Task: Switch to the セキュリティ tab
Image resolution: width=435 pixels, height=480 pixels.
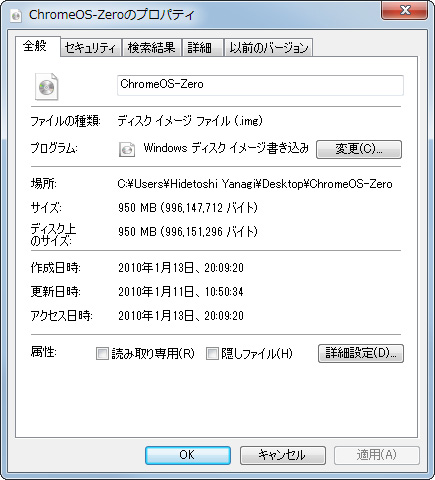Action: pos(90,48)
